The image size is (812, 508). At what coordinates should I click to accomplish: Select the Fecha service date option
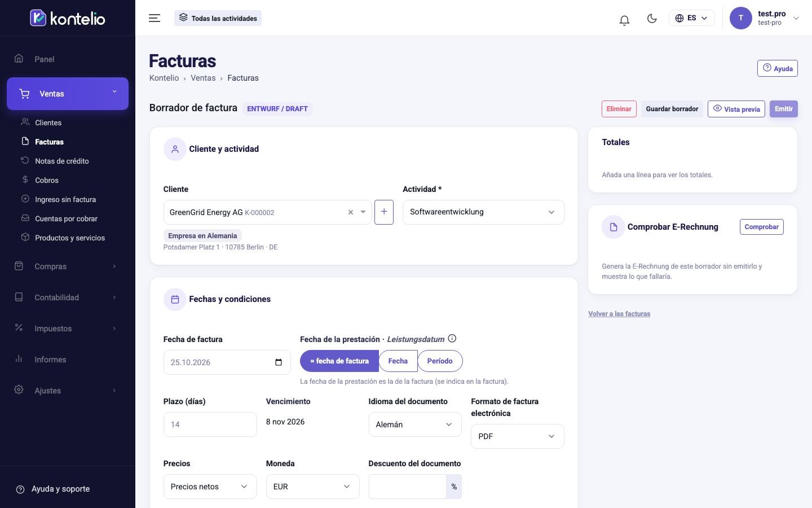click(x=398, y=361)
